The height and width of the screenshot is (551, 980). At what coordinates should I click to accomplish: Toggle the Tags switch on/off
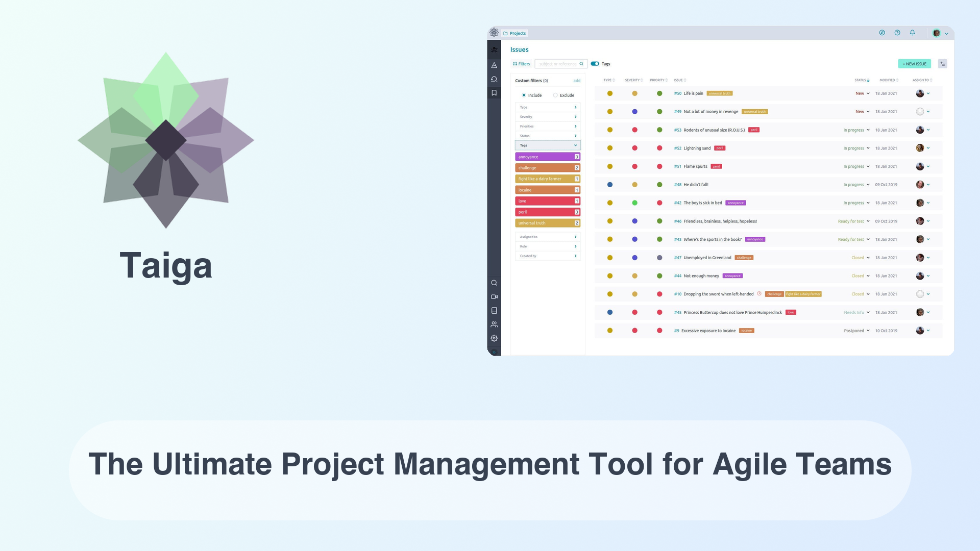[x=594, y=63]
